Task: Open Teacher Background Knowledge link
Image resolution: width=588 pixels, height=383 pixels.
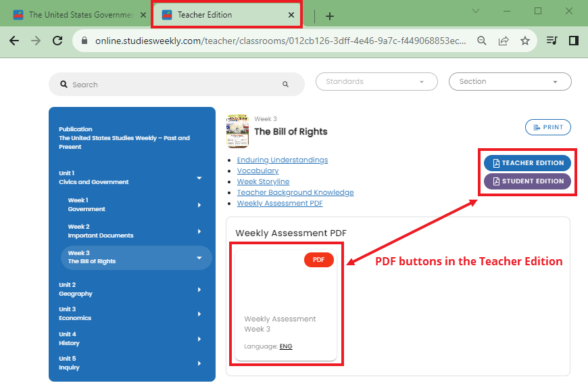Action: pyautogui.click(x=295, y=193)
